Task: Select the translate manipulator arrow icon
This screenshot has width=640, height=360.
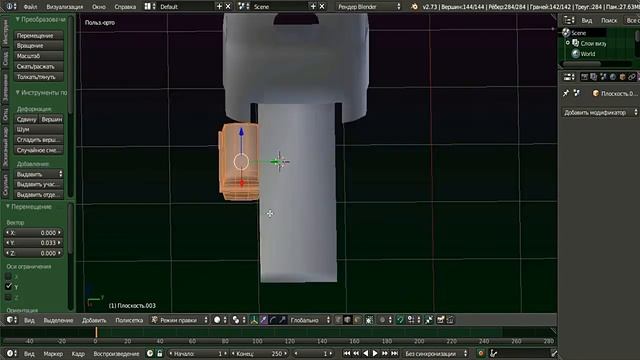Action: tap(264, 320)
